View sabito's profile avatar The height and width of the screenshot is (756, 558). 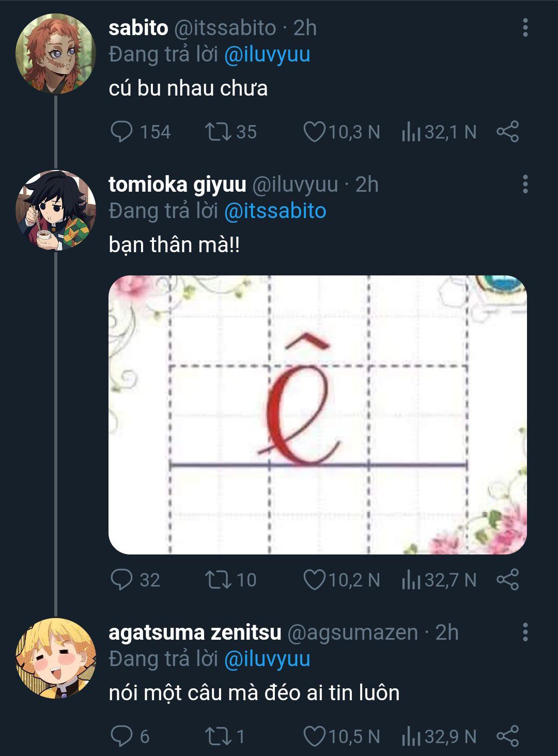(x=56, y=54)
